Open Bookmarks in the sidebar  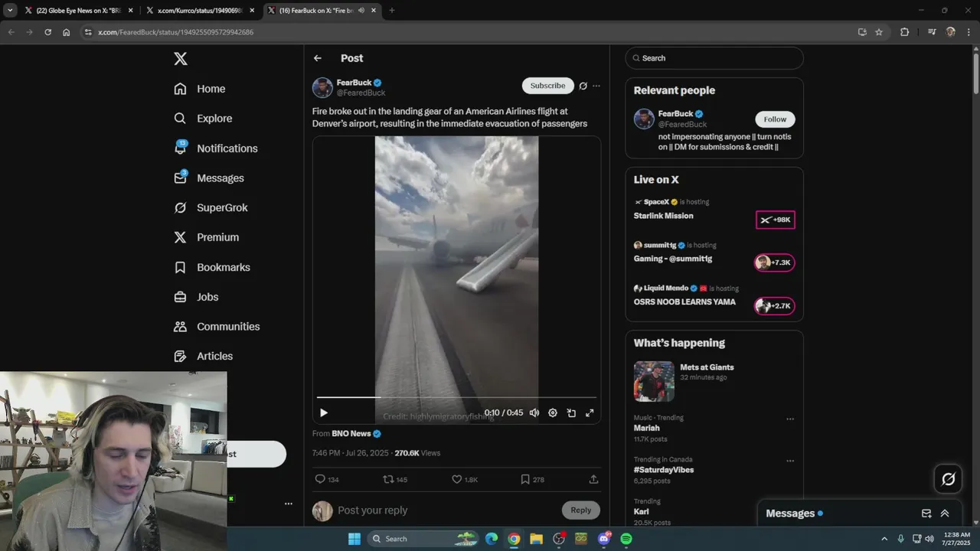212,267
